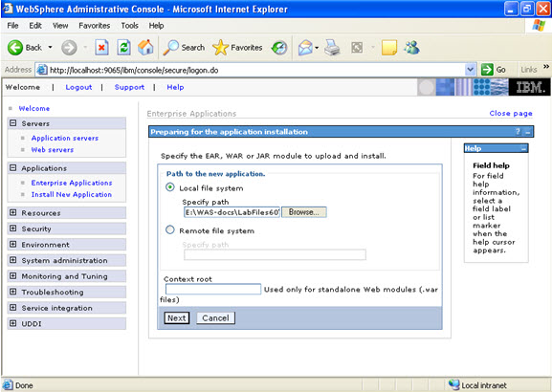This screenshot has height=392, width=552.
Task: Click the disabled fullscreen toolbar icon
Action: [x=357, y=48]
